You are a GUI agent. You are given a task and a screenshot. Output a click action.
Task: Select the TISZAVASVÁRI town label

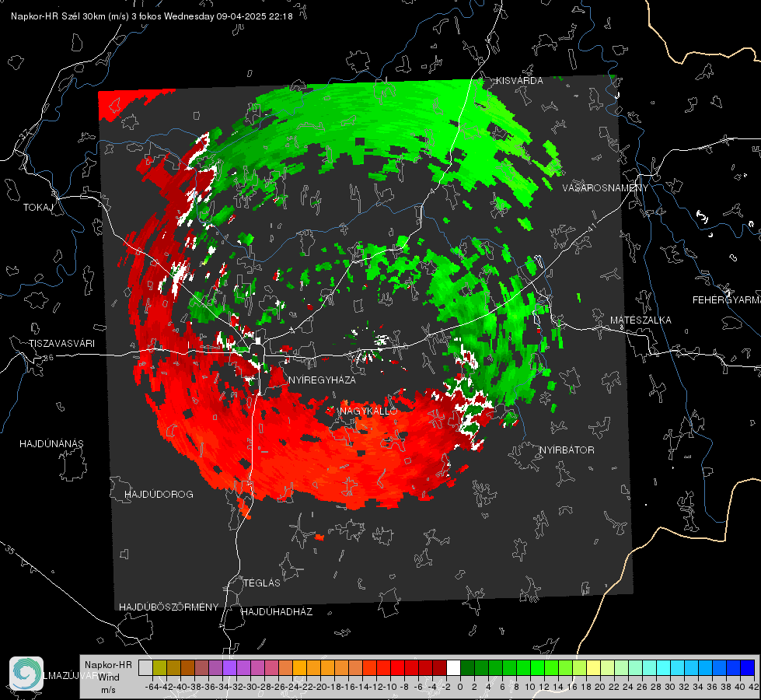[x=61, y=344]
